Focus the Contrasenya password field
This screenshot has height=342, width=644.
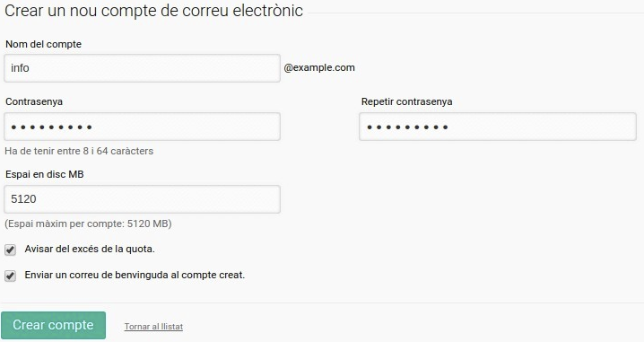142,127
